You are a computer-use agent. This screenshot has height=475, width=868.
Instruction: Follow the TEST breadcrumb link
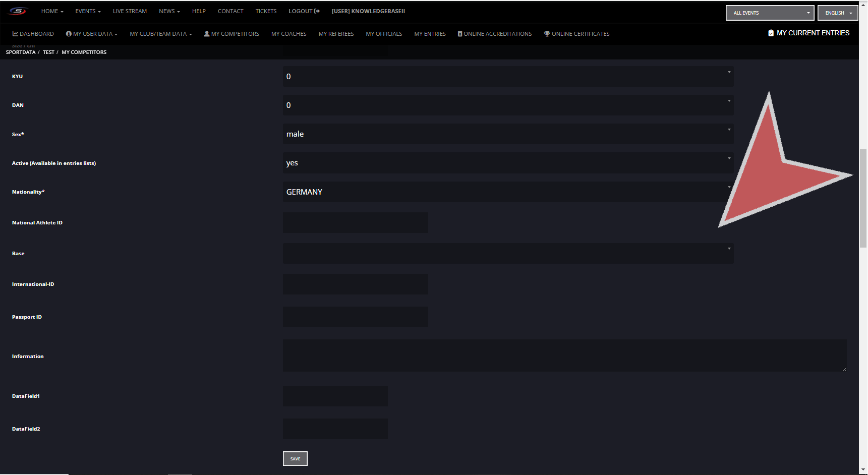click(x=48, y=52)
